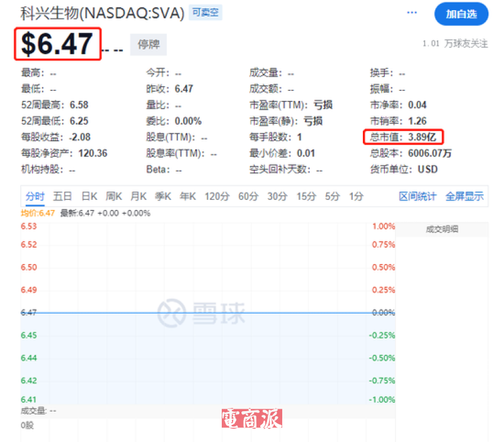Switch to the 分时 chart tab

tap(35, 196)
